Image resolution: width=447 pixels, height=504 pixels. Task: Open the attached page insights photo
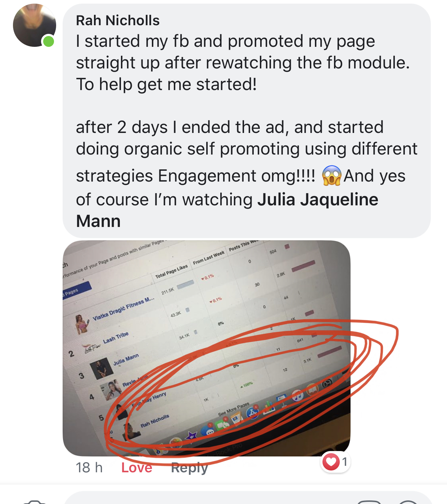tap(207, 348)
